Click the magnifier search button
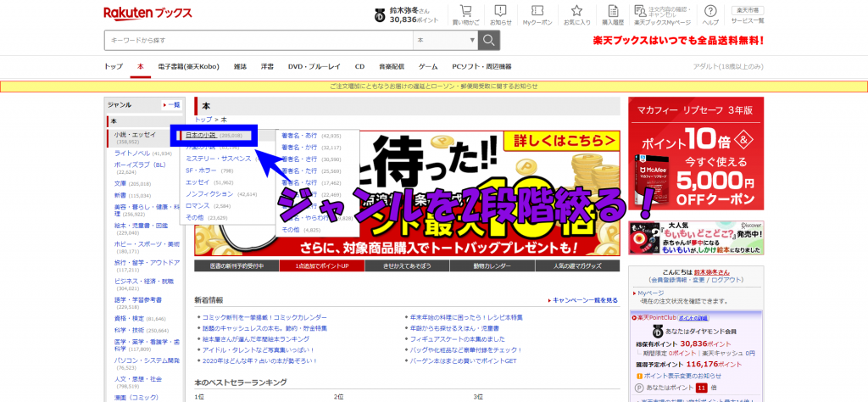868x402 pixels. (489, 41)
